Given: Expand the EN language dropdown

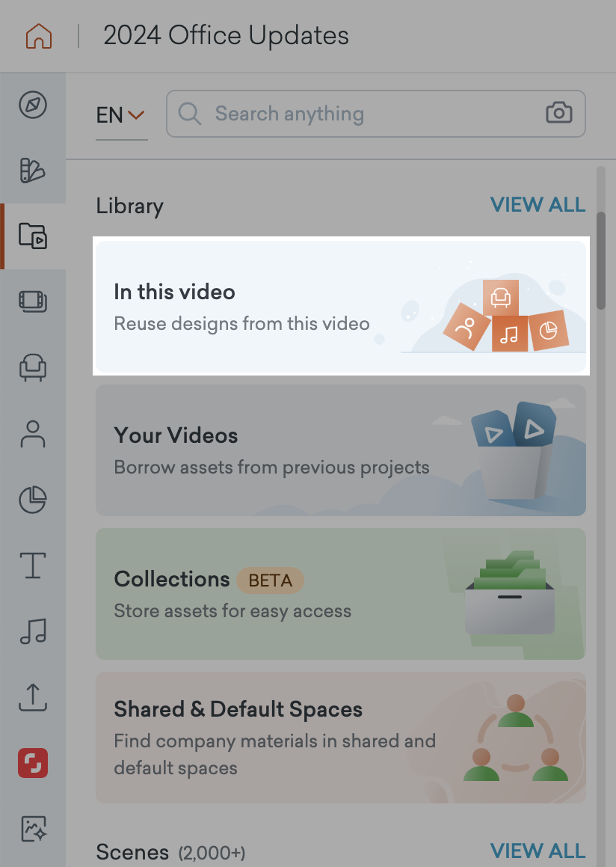Looking at the screenshot, I should [x=121, y=115].
